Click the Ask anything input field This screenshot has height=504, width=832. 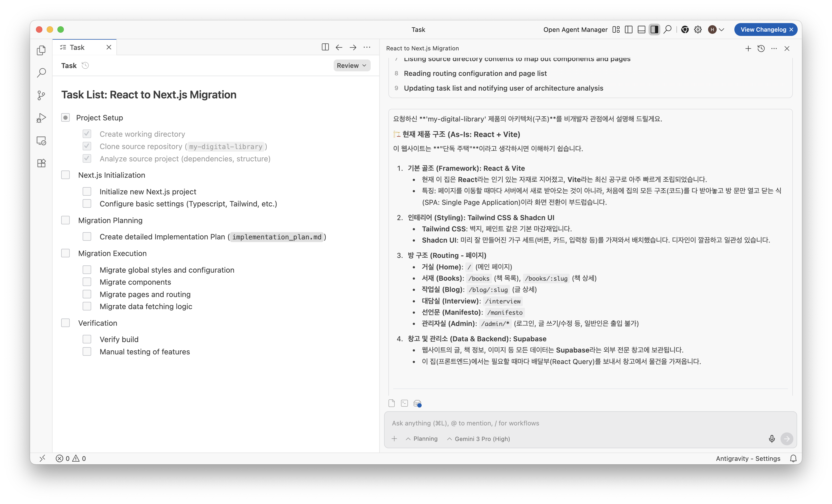click(x=574, y=423)
